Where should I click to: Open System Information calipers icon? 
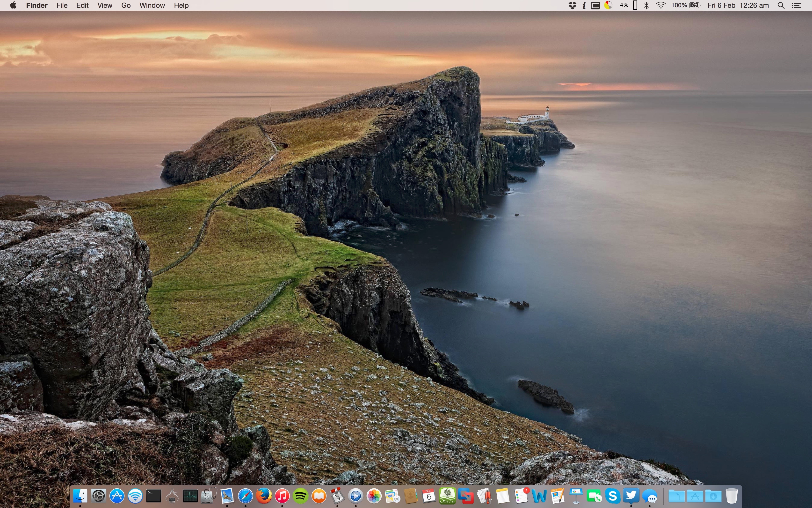(x=172, y=496)
